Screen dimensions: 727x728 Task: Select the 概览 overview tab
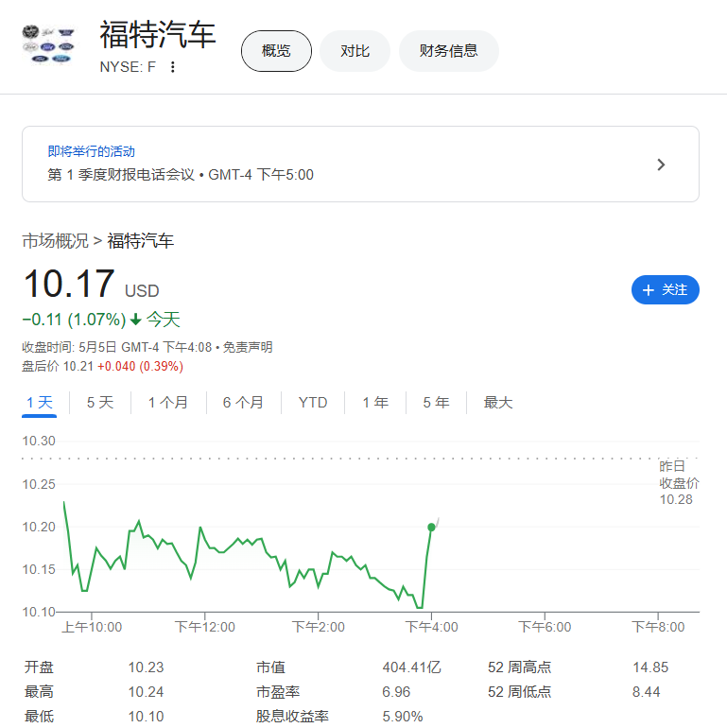coord(276,51)
